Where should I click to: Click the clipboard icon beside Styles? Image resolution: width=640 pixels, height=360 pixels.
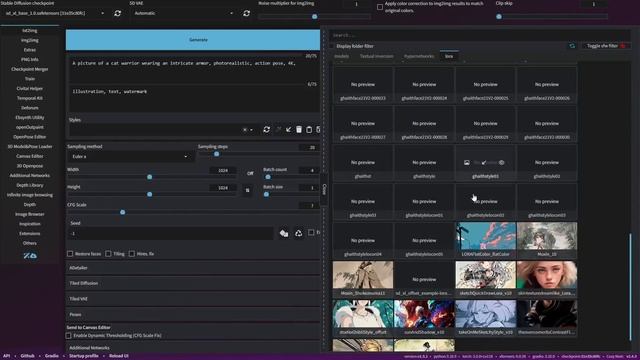click(x=309, y=129)
